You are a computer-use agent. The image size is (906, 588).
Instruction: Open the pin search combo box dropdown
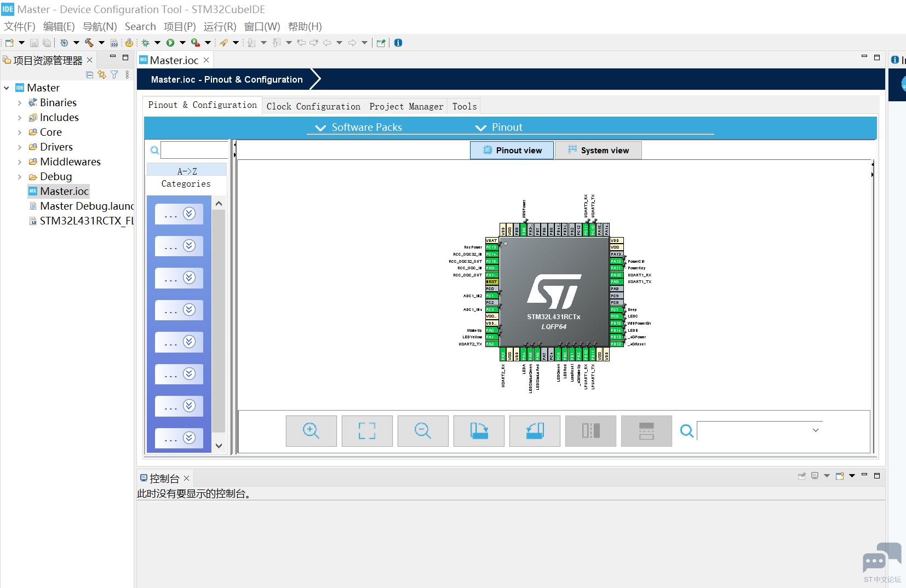click(816, 430)
